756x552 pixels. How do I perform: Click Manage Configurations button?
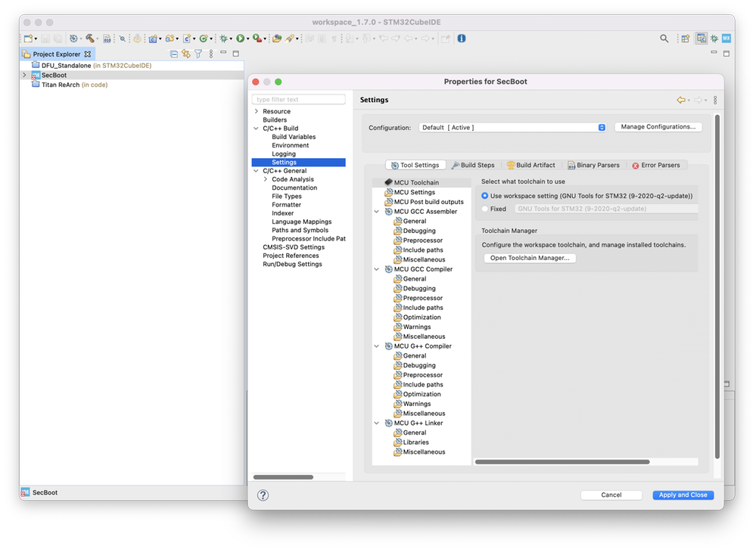pyautogui.click(x=658, y=127)
